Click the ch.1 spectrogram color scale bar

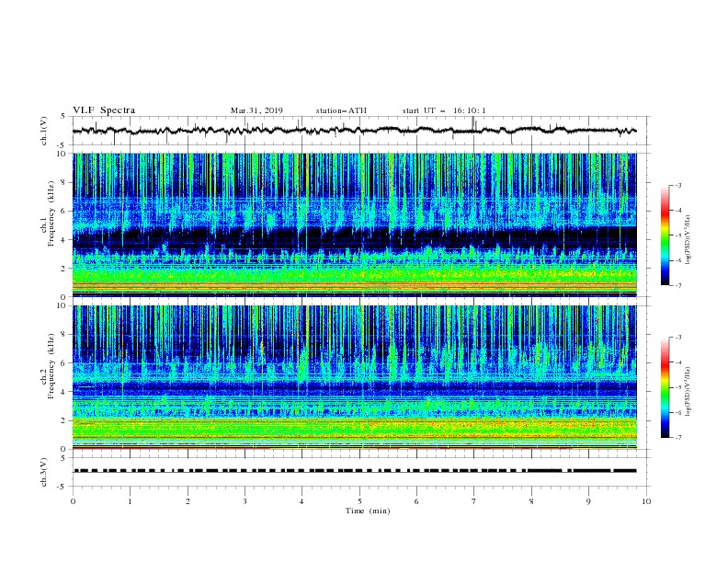click(x=665, y=236)
